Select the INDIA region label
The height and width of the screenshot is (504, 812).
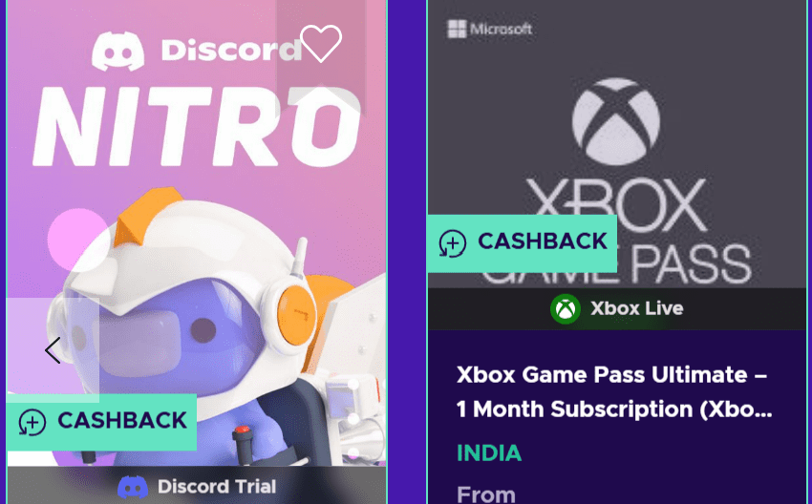489,452
